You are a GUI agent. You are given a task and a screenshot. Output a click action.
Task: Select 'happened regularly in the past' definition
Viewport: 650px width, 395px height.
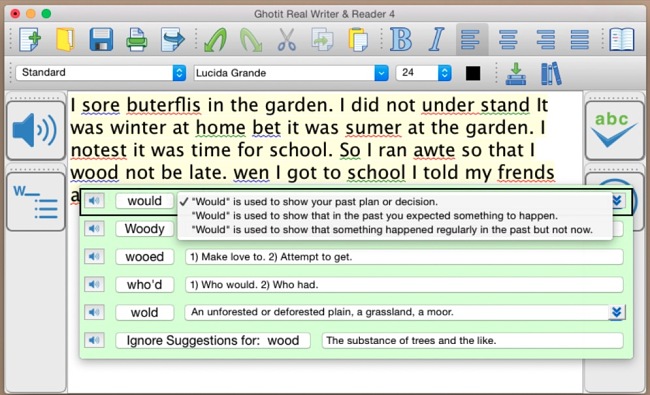click(x=394, y=230)
